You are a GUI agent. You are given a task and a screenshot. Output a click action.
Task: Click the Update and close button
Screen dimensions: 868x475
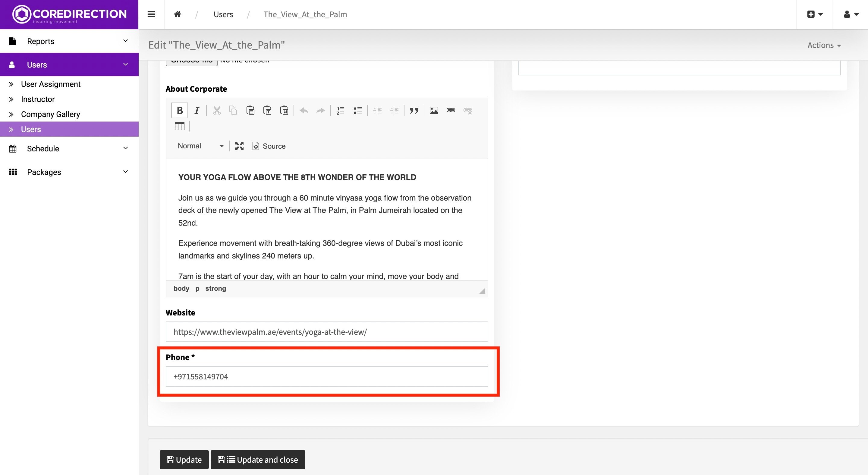pyautogui.click(x=258, y=460)
